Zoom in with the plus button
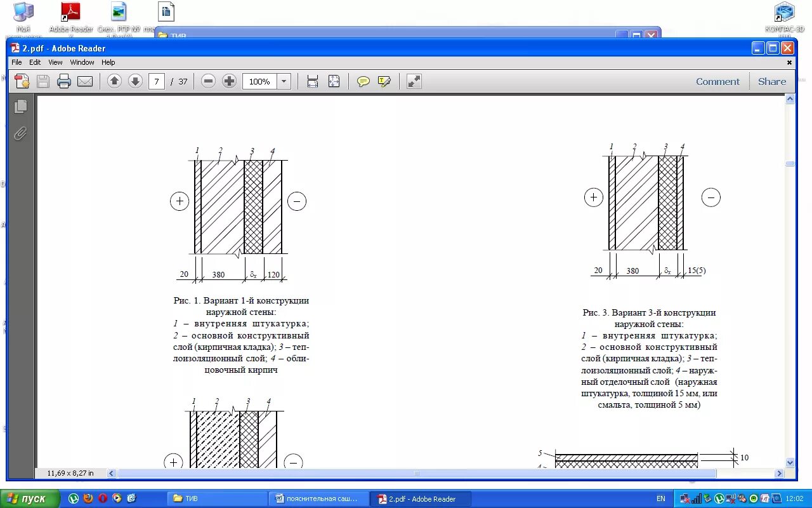This screenshot has height=508, width=812. (230, 81)
